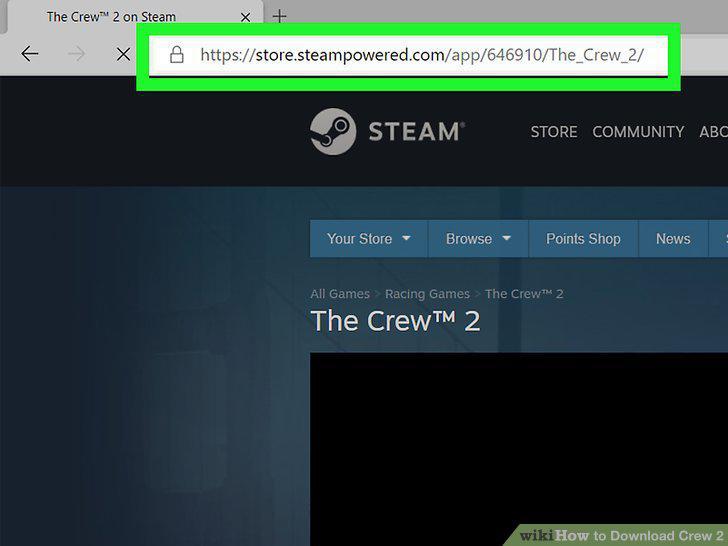Click the page title The Crew™ 2

[395, 321]
